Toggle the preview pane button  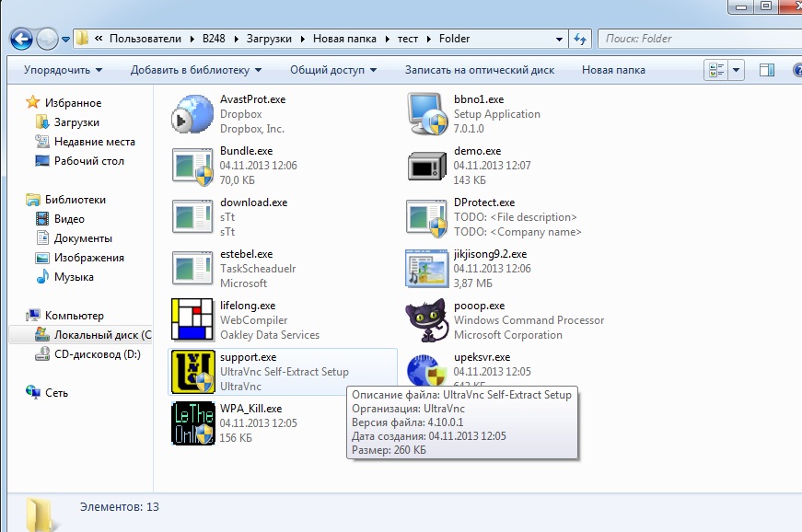(x=766, y=70)
